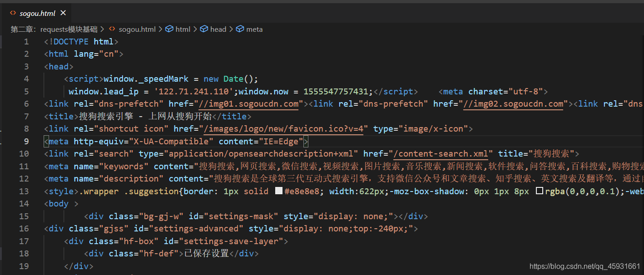Open breadcrumb 第二章: requests模块基础
This screenshot has width=644, height=275.
click(x=54, y=29)
